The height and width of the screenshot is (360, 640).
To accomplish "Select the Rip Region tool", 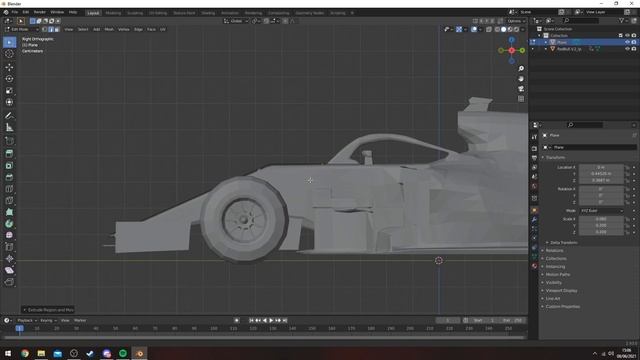I will point(9,282).
